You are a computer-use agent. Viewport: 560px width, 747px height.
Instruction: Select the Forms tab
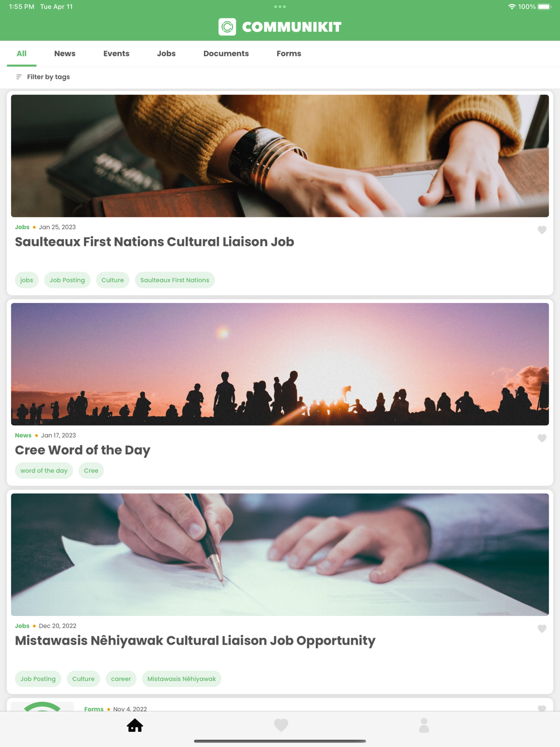tap(289, 54)
